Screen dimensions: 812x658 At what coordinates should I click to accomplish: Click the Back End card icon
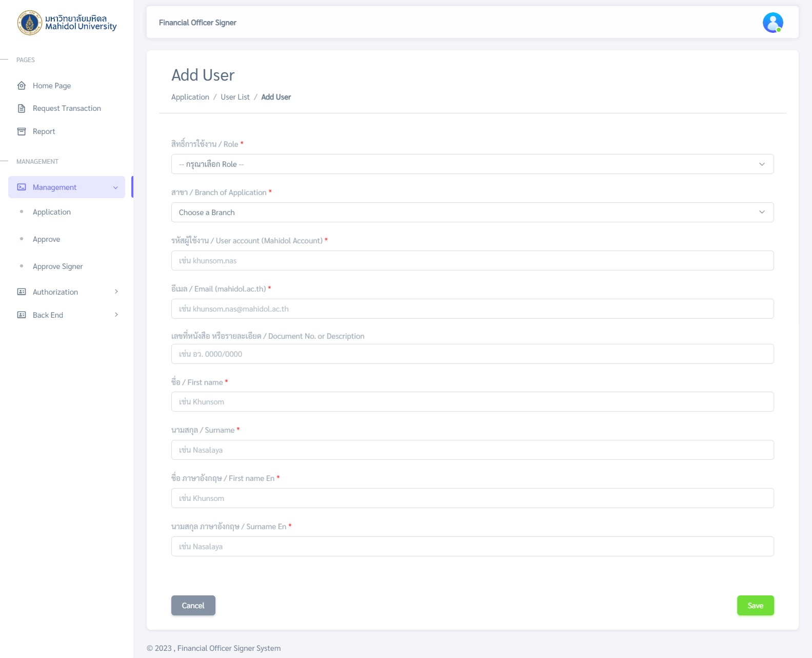coord(22,315)
